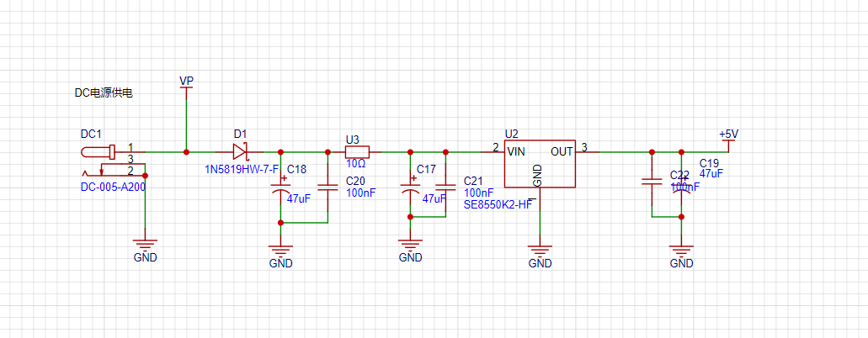The height and width of the screenshot is (338, 868).
Task: Select the rightmost GND symbol near C19
Action: [x=681, y=256]
